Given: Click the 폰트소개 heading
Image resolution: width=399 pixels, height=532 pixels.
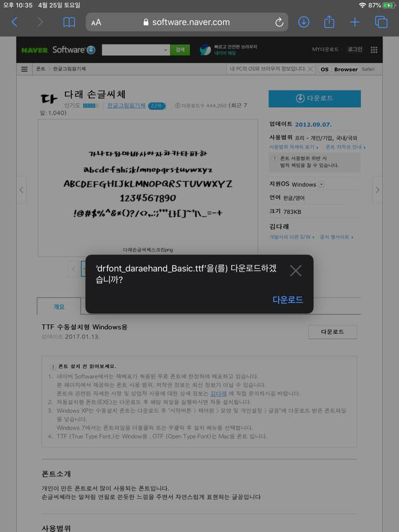Looking at the screenshot, I should 56,474.
